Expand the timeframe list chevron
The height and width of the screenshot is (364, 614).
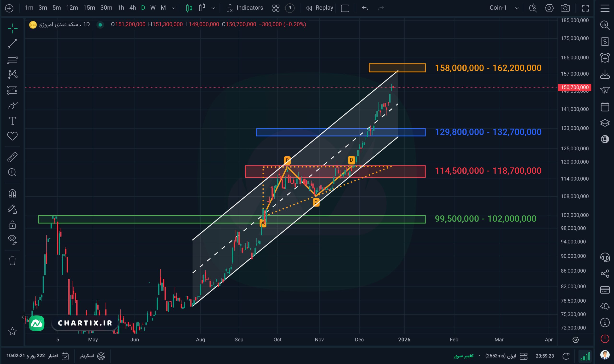173,8
